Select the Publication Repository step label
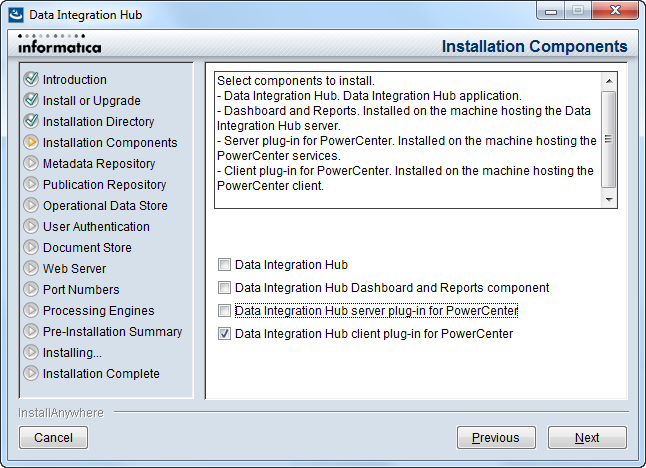The image size is (646, 468). pos(104,185)
